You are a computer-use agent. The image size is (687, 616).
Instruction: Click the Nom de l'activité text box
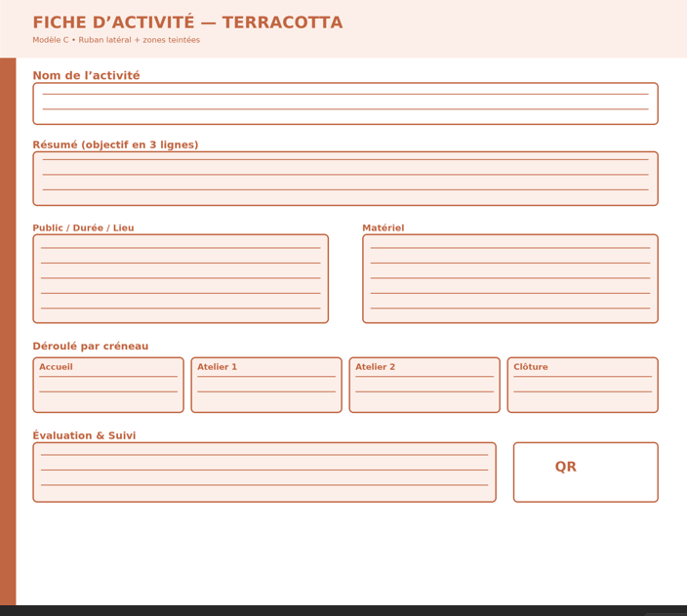click(344, 103)
